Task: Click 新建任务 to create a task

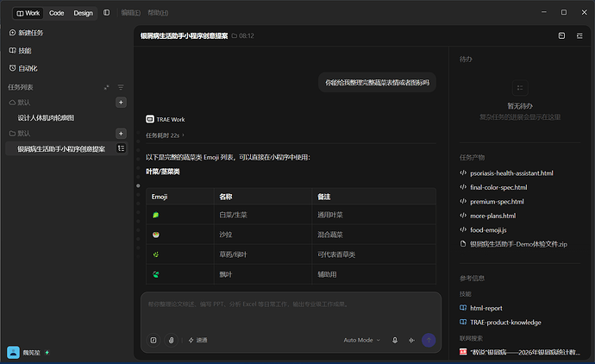Action: pos(26,33)
